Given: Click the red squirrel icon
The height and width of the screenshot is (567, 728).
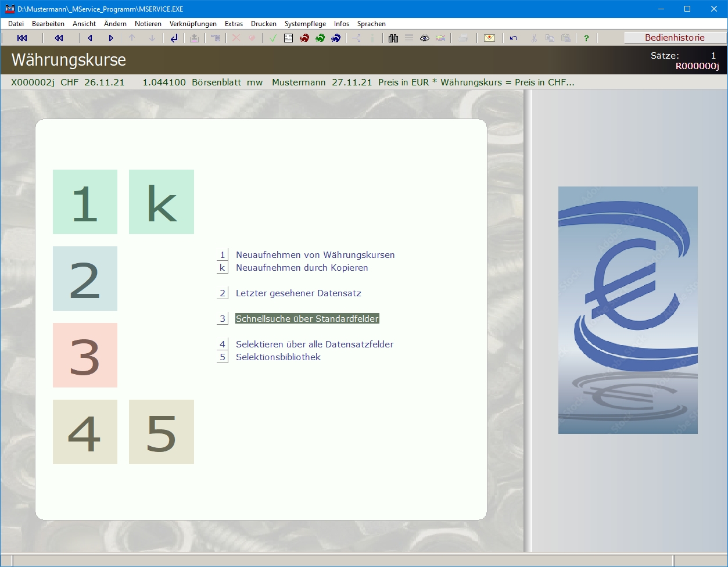Looking at the screenshot, I should [304, 38].
